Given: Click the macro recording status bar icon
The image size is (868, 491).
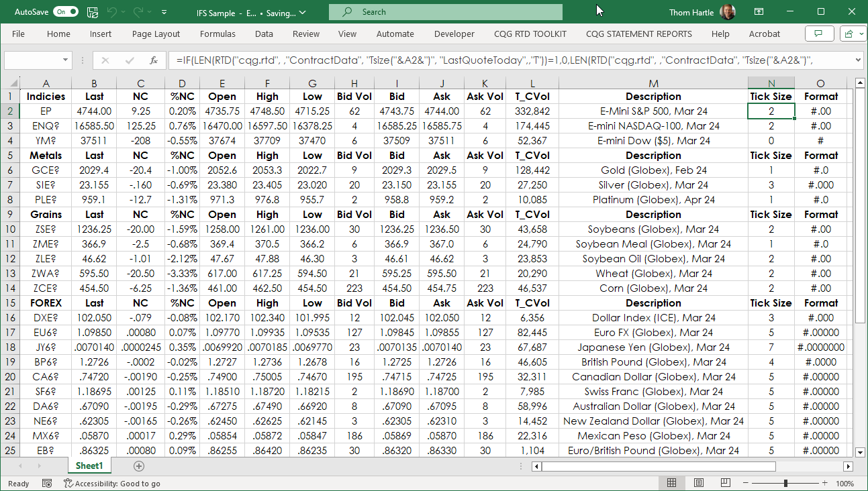Looking at the screenshot, I should point(47,483).
